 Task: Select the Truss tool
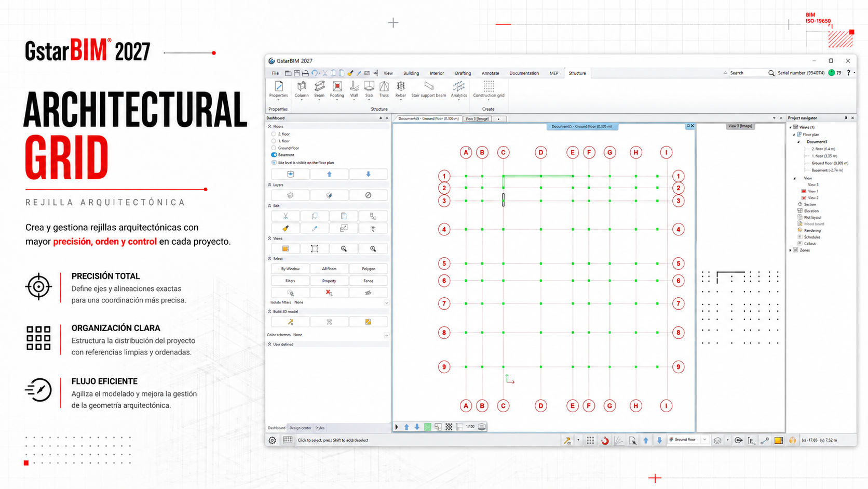[x=384, y=89]
